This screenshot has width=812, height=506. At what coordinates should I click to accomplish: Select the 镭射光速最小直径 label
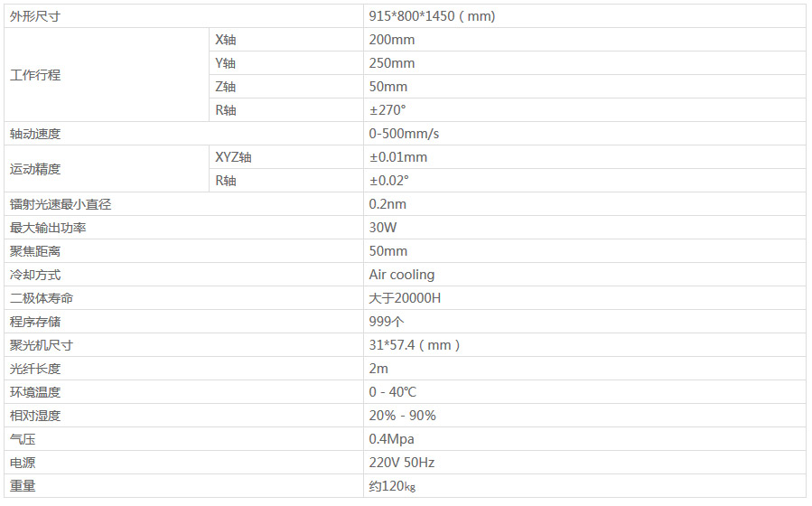point(61,204)
